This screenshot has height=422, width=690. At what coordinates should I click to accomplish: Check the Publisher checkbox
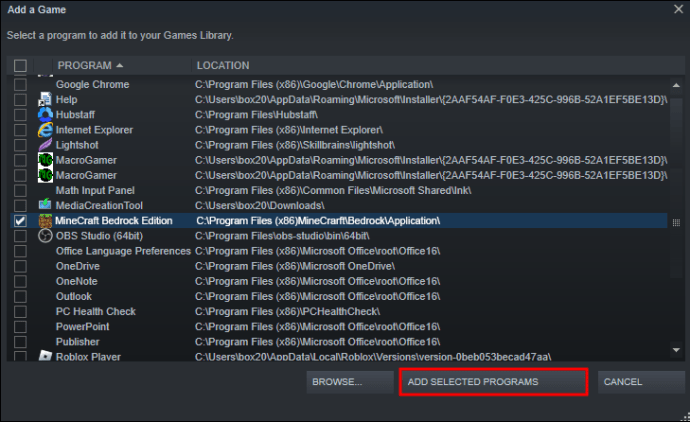tap(20, 342)
